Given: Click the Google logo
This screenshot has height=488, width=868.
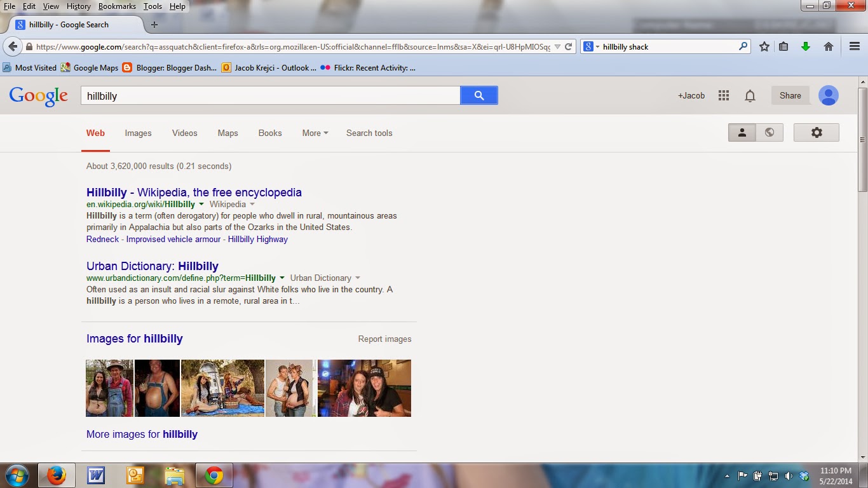Looking at the screenshot, I should (39, 96).
